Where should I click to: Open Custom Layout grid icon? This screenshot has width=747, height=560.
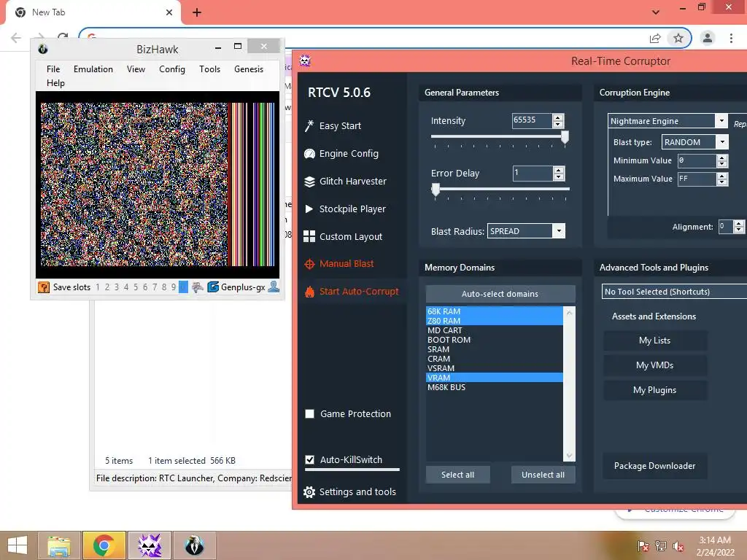(x=309, y=237)
